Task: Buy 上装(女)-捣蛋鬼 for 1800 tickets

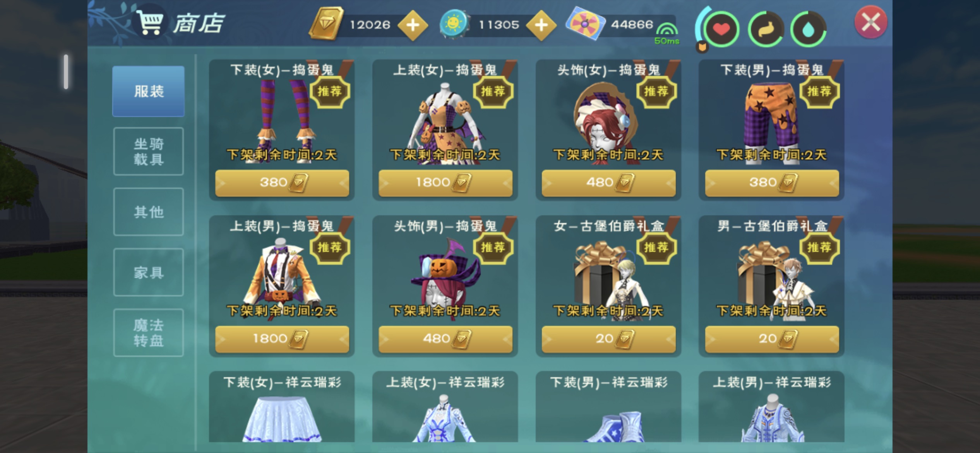Action: 445,183
